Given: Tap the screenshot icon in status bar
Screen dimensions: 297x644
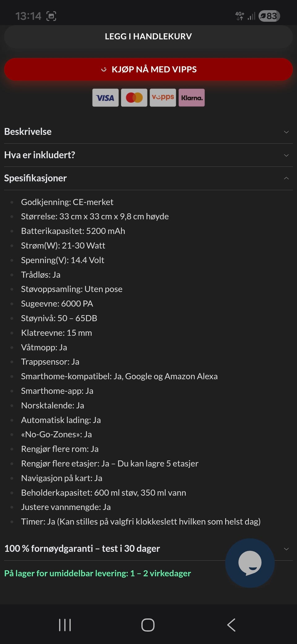Looking at the screenshot, I should coord(51,16).
